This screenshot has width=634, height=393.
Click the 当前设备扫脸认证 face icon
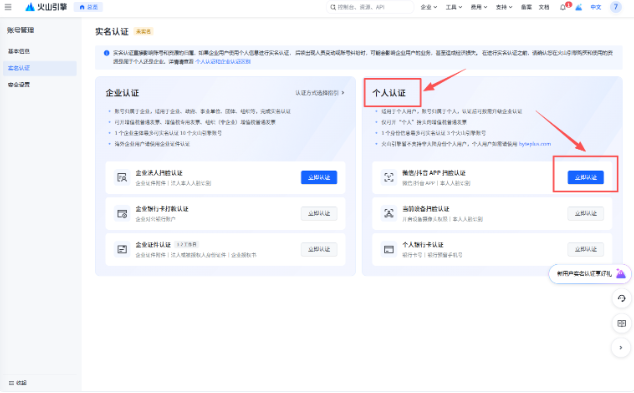pyautogui.click(x=389, y=213)
